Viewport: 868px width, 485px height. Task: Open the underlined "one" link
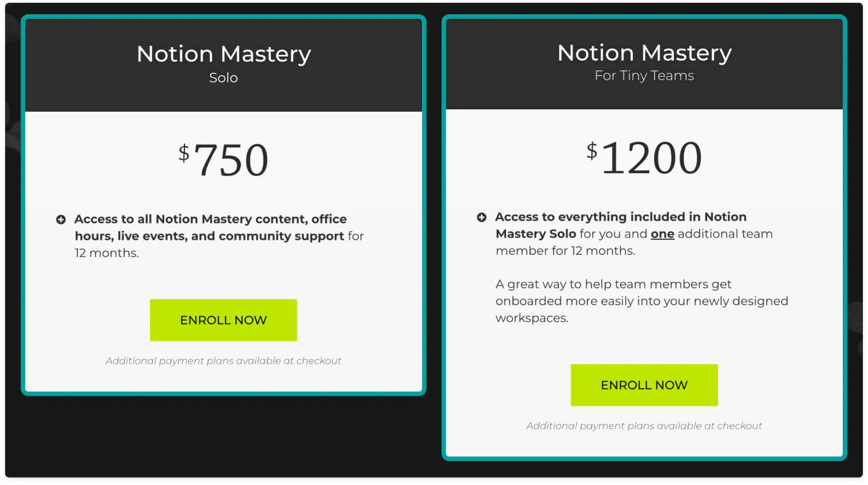click(662, 234)
